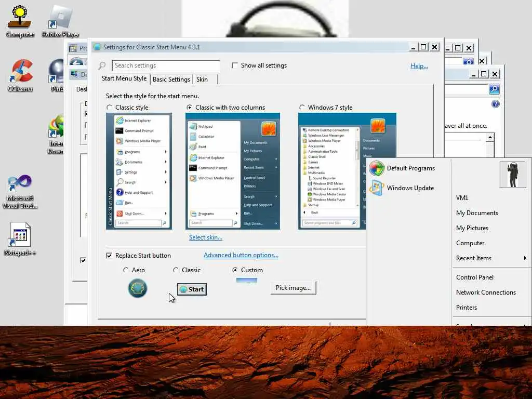Choose the Custom start button radio

click(x=235, y=270)
